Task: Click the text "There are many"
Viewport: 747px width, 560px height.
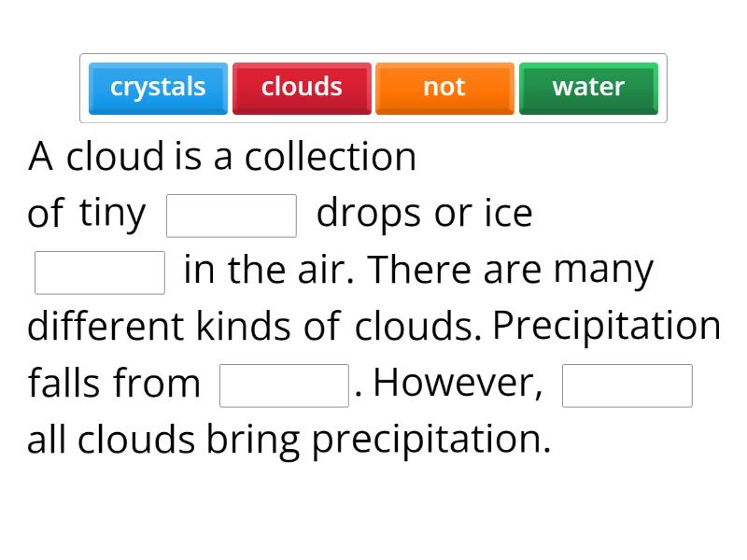Action: tap(511, 271)
